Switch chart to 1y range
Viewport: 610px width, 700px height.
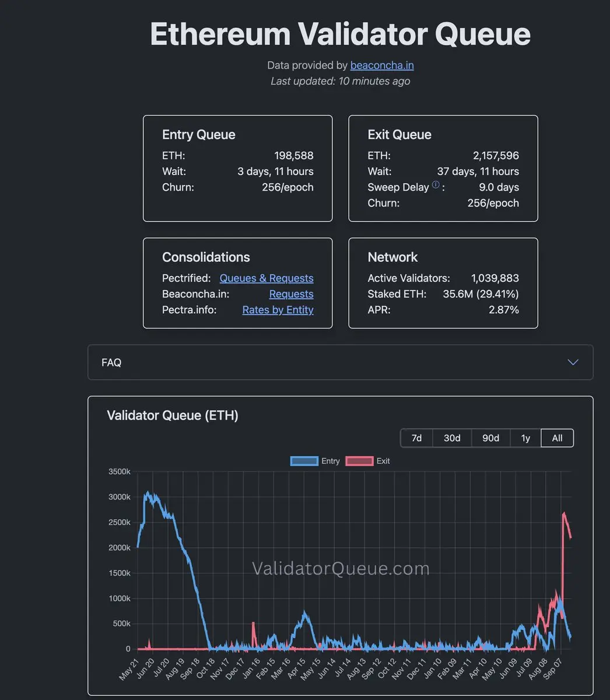[525, 438]
